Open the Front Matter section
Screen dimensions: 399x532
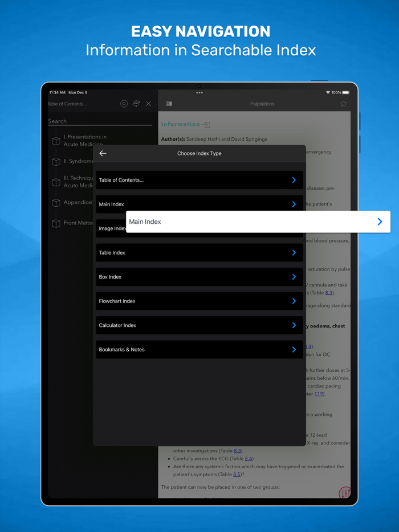79,223
